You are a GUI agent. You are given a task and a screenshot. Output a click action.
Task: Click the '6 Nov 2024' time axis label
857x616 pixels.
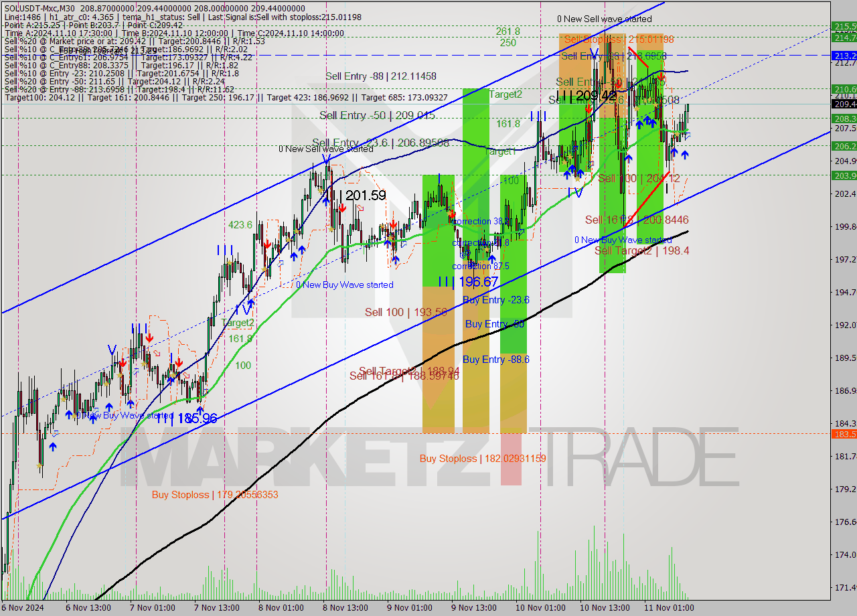pyautogui.click(x=23, y=608)
